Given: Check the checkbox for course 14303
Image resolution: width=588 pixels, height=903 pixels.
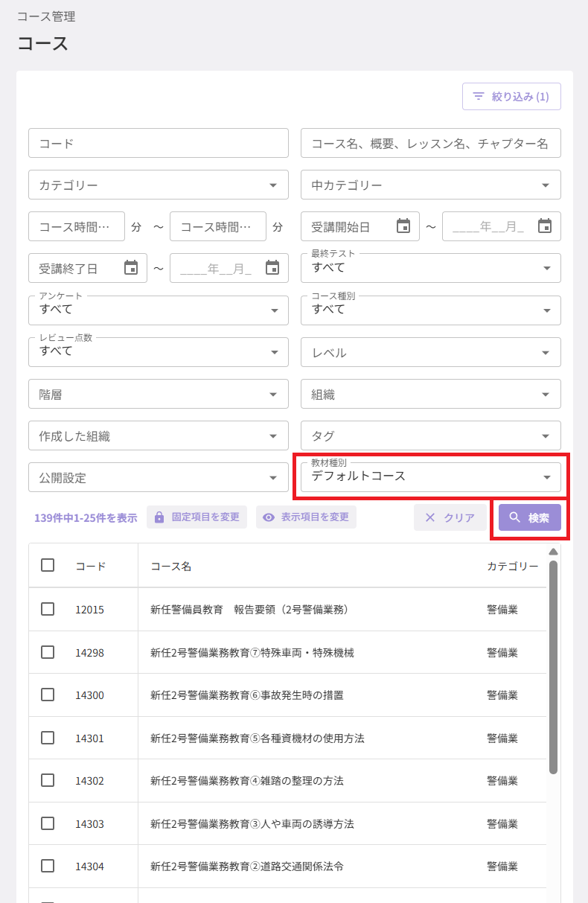Looking at the screenshot, I should coord(48,823).
